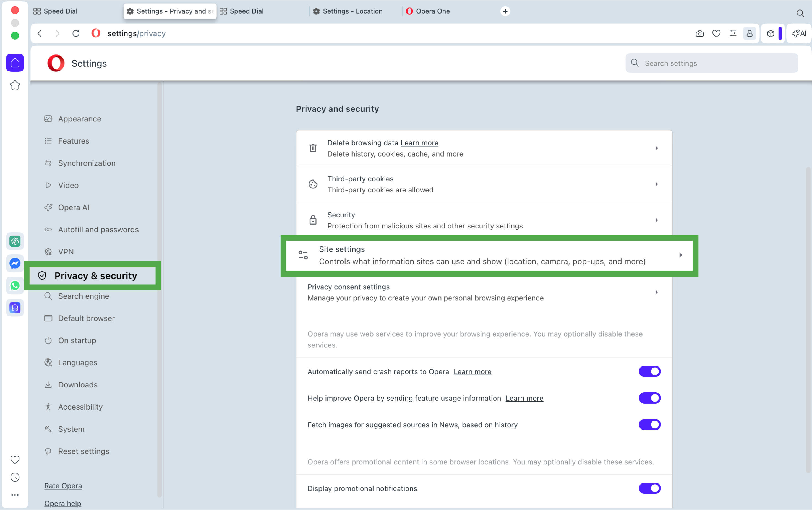Screen dimensions: 812x510
Task: Open ChatGPT in the sidebar
Action: tap(15, 241)
